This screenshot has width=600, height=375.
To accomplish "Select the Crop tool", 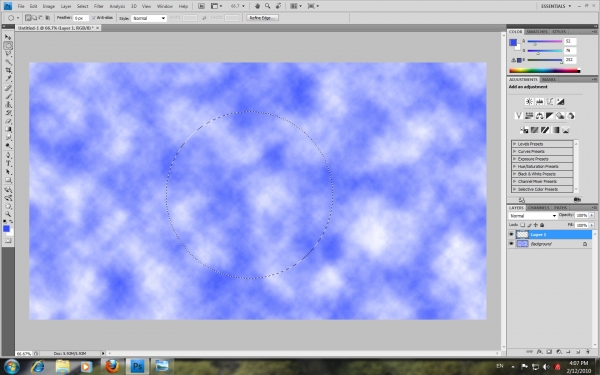I will 8,71.
